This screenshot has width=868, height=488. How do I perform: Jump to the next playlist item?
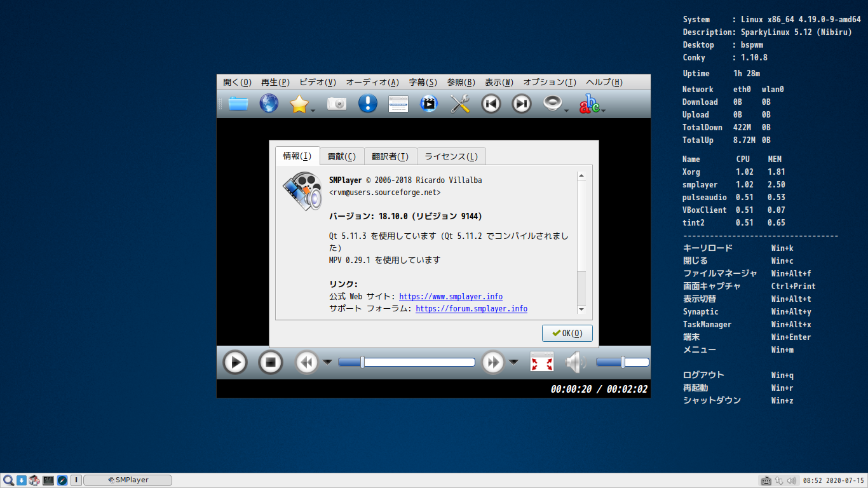click(x=522, y=104)
